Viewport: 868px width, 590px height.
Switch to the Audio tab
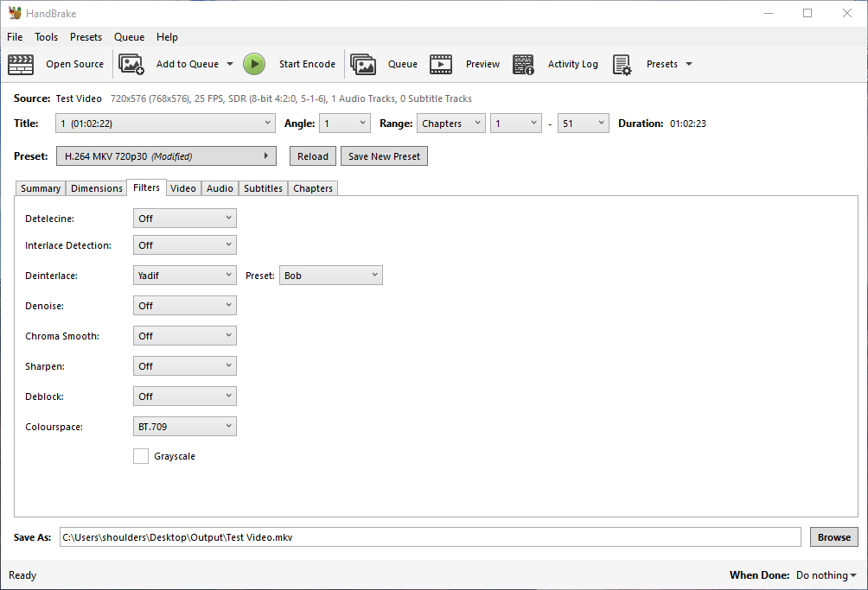220,188
